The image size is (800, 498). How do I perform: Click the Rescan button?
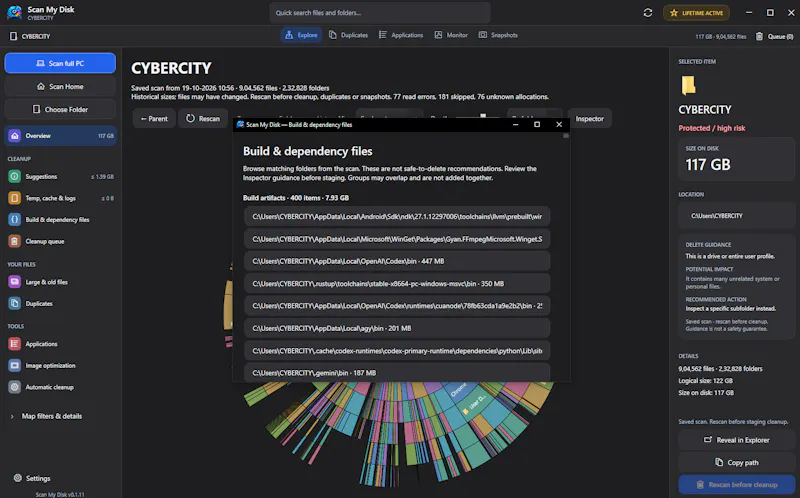(x=203, y=118)
